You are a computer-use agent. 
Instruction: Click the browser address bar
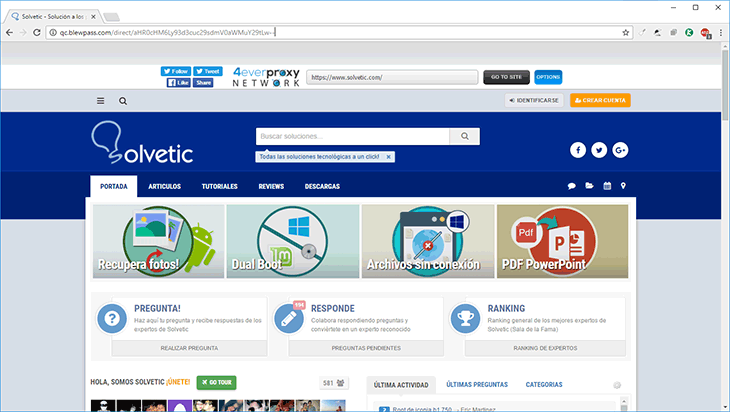point(339,33)
